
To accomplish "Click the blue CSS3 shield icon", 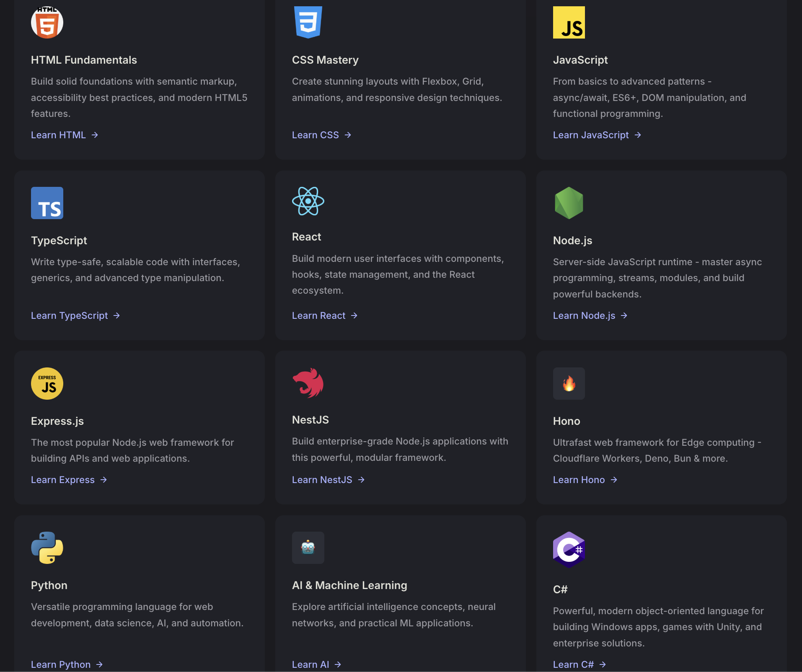I will coord(308,23).
